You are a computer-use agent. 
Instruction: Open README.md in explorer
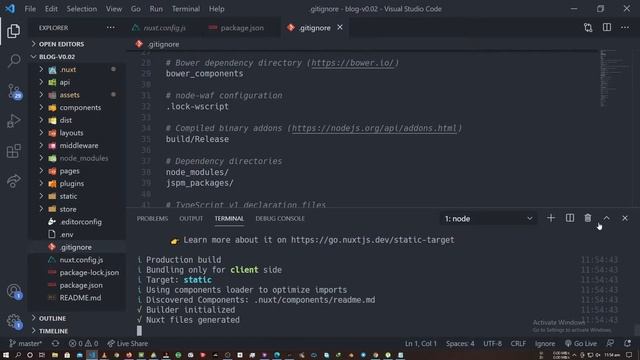[x=80, y=298]
